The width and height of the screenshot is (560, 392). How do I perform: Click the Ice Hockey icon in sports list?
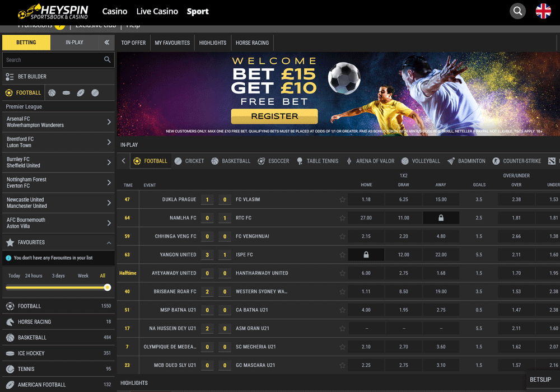[x=10, y=353]
